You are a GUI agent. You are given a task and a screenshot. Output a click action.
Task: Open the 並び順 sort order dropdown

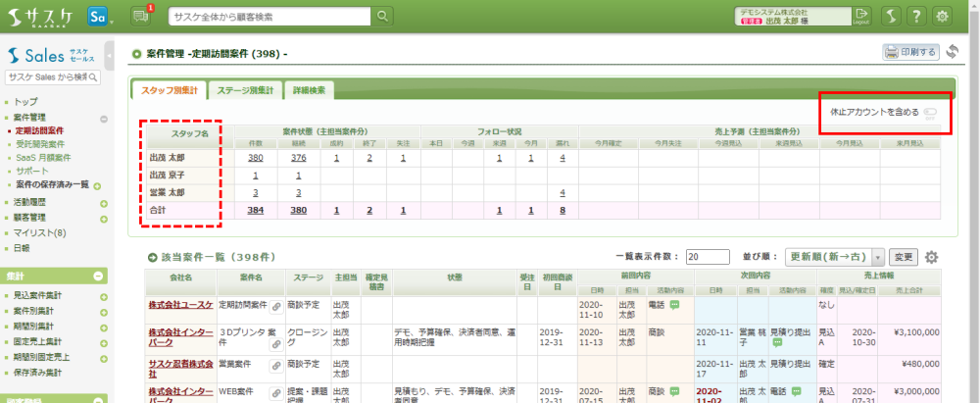(877, 257)
